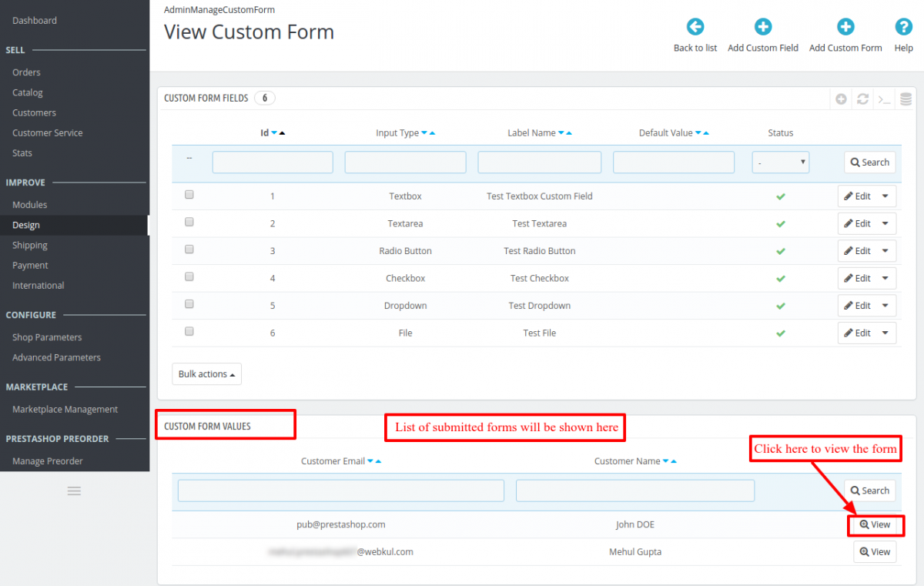Focus the Id filter input field
Screen dimensions: 924x586
pos(273,162)
